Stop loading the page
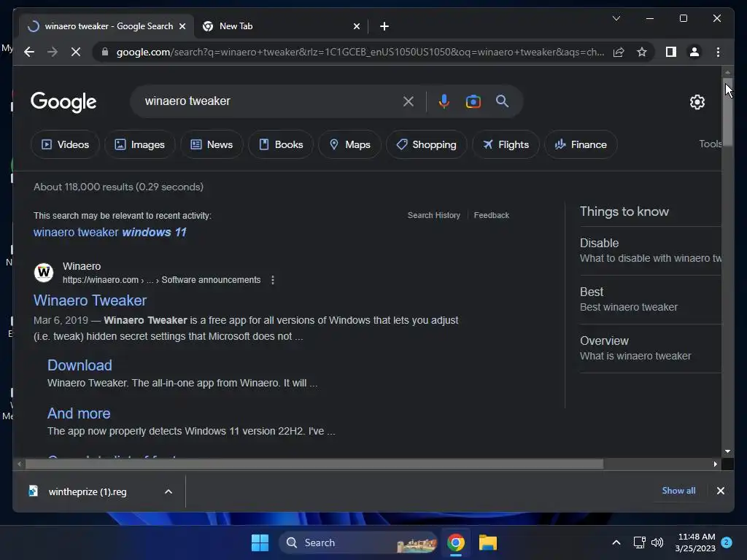Screen dimensions: 747x560 coord(76,52)
